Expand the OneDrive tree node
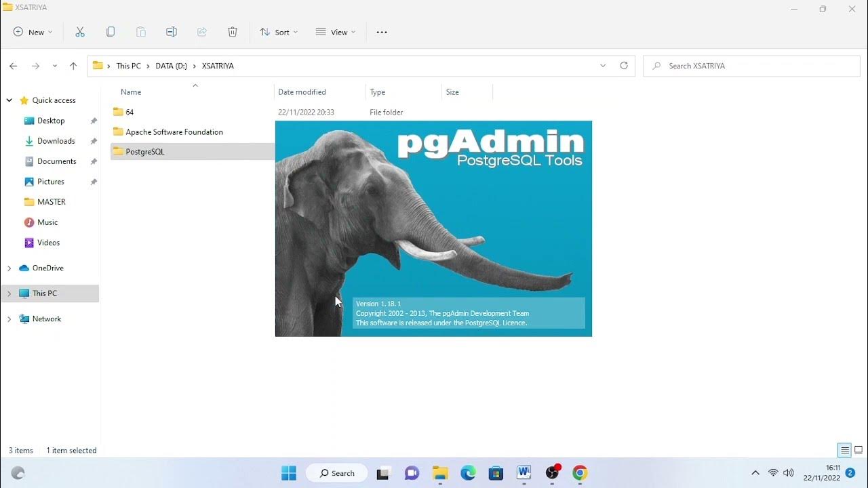Viewport: 868px width, 488px height. [x=9, y=268]
